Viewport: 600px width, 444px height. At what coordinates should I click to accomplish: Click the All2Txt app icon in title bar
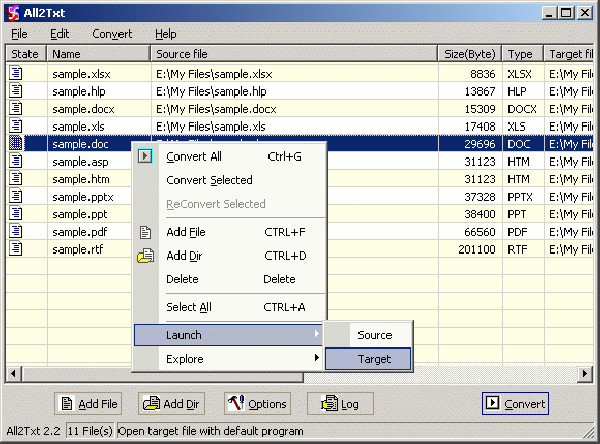(12, 12)
